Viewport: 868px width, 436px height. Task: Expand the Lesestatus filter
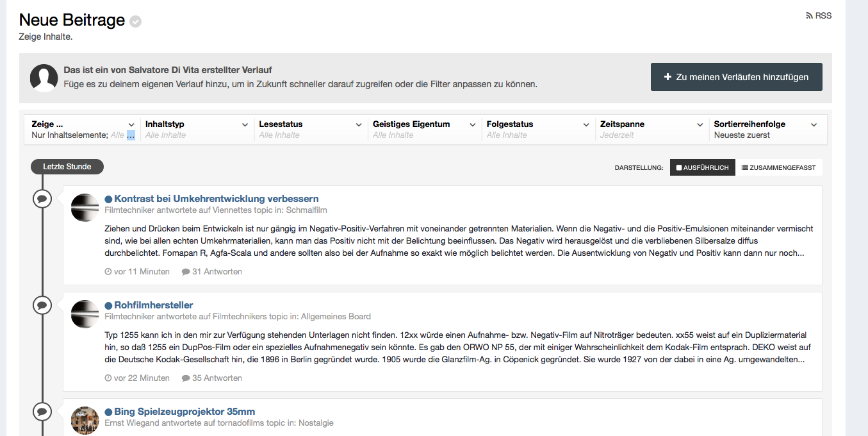pyautogui.click(x=310, y=130)
